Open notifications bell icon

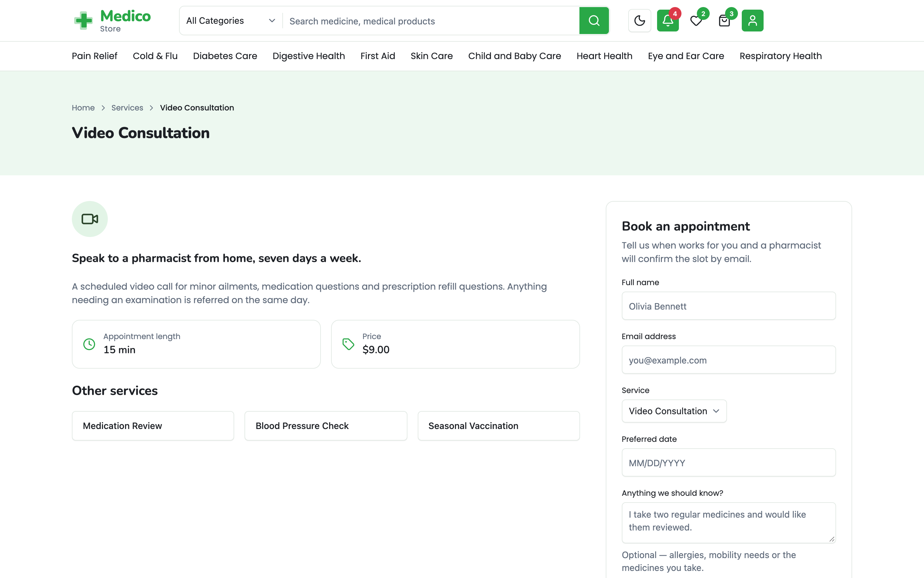coord(668,21)
